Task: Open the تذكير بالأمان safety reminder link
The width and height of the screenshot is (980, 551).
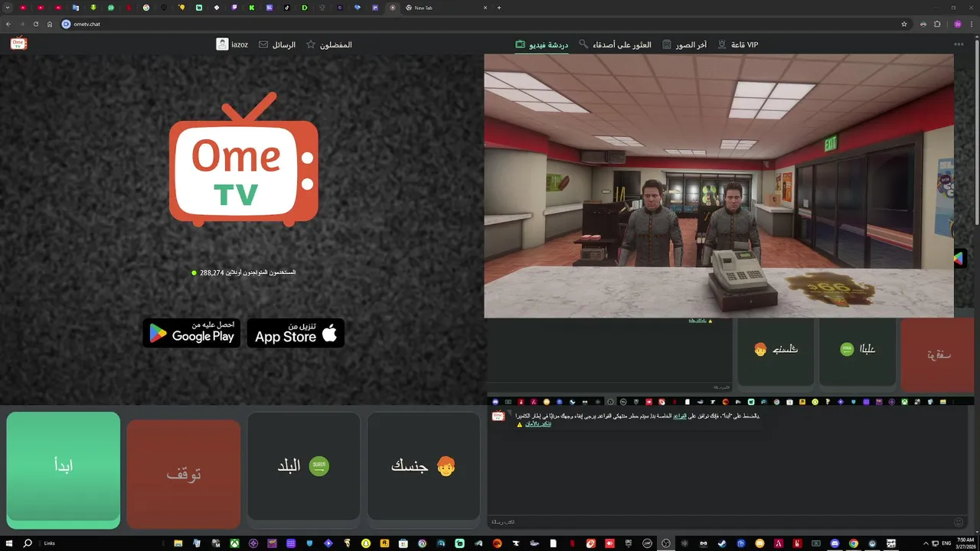Action: [x=538, y=424]
